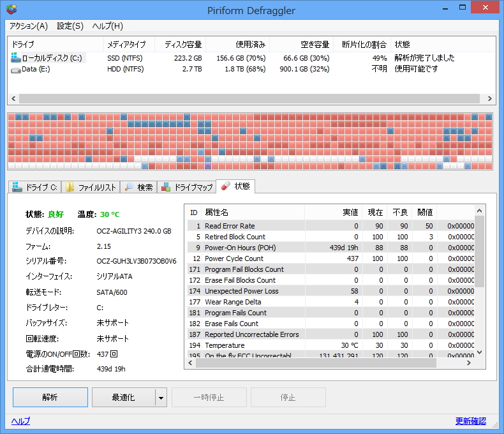The height and width of the screenshot is (434, 504).
Task: Click the 一時停止 pause button
Action: 209,398
